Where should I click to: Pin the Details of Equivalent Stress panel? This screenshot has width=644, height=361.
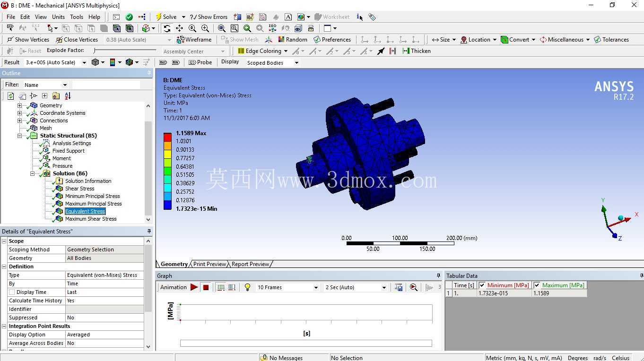[149, 231]
